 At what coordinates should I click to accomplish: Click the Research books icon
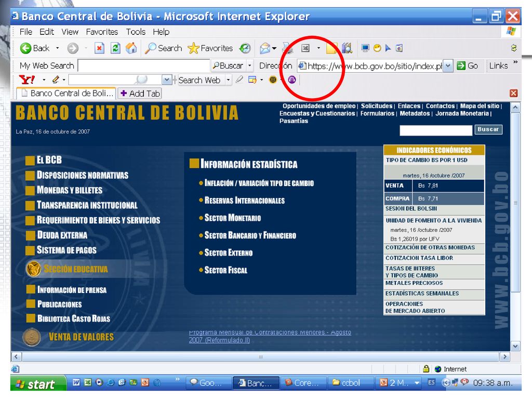tap(347, 48)
